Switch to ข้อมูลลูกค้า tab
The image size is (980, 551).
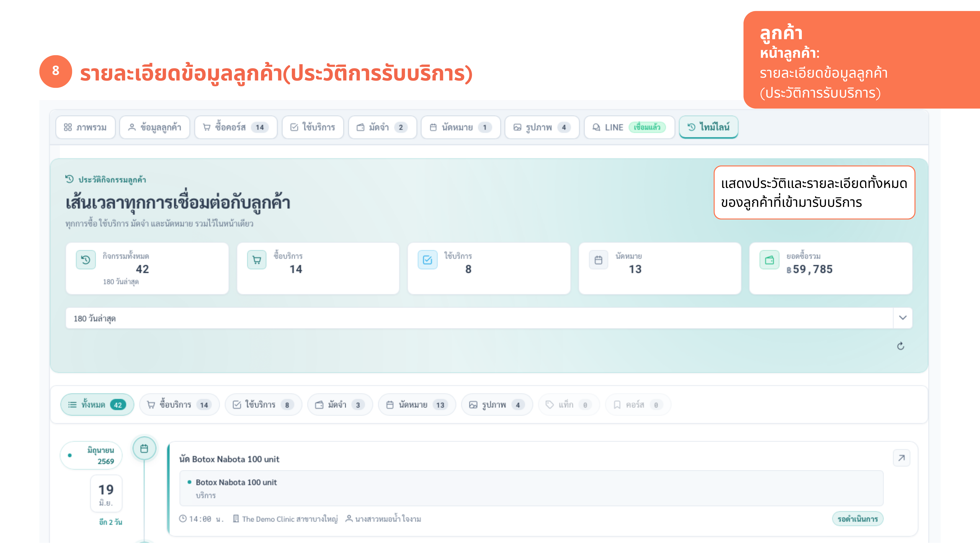(x=155, y=127)
